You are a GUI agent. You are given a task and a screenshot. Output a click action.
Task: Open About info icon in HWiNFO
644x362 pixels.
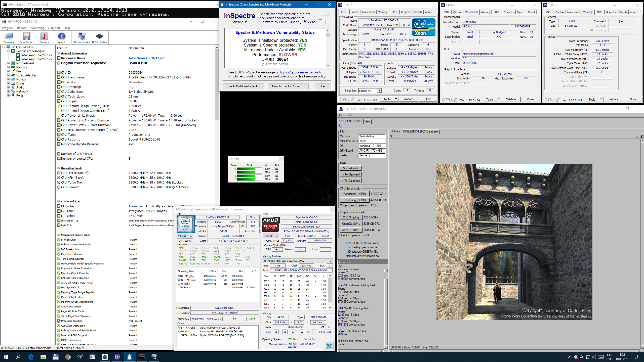click(62, 38)
